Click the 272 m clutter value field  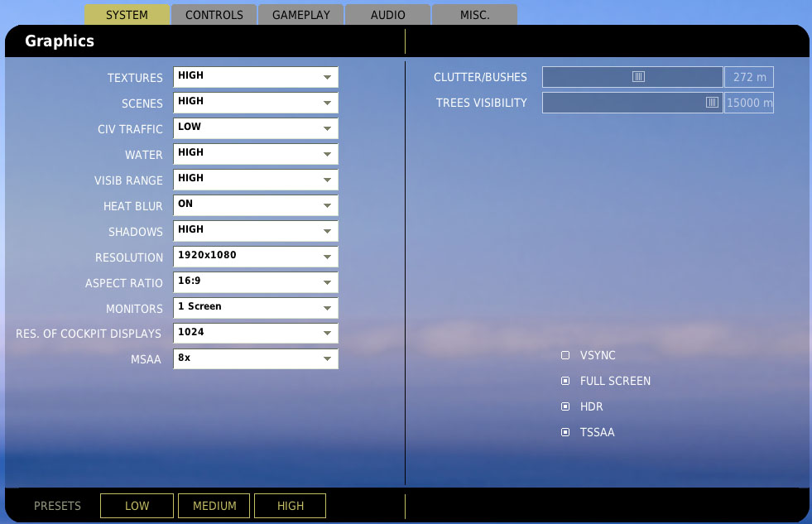coord(749,77)
